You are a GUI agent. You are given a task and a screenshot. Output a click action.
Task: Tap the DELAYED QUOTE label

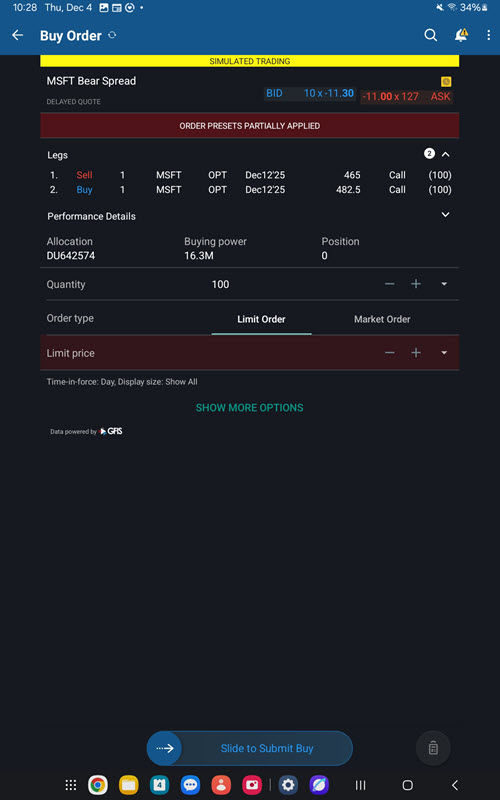pyautogui.click(x=73, y=102)
